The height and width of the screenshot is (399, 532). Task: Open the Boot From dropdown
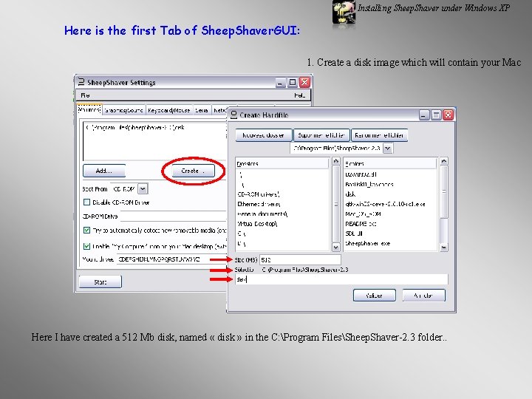tap(143, 188)
